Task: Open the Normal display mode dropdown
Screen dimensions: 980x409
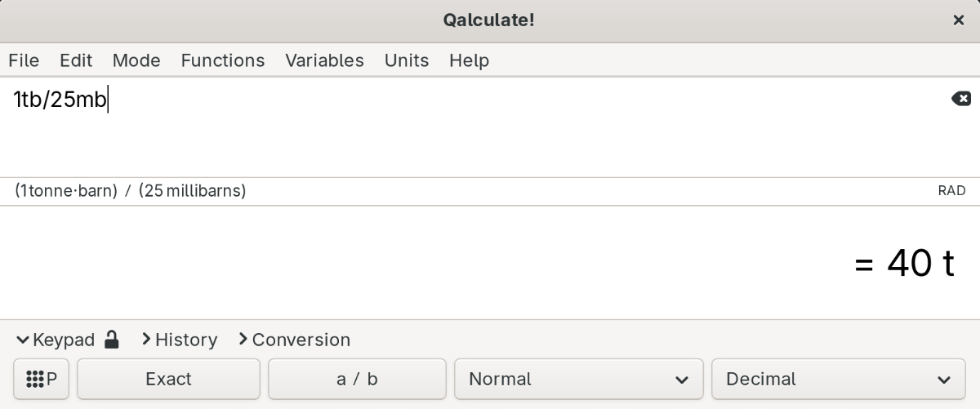Action: [578, 379]
